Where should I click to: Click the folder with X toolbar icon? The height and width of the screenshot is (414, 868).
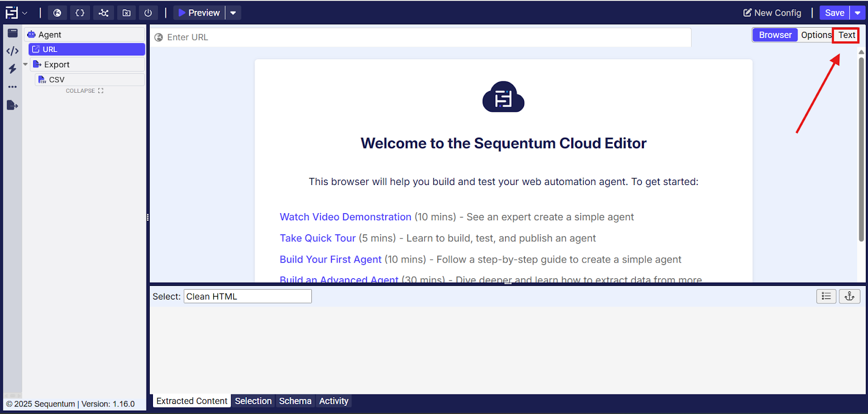pyautogui.click(x=126, y=12)
